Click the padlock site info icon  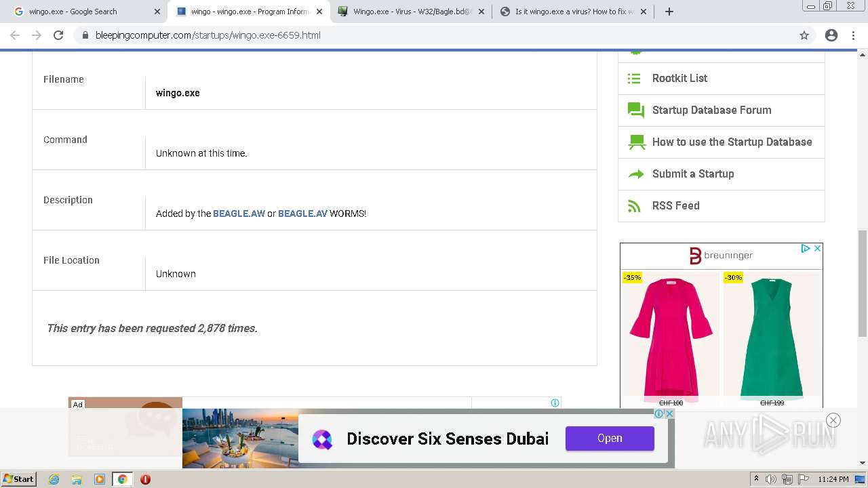click(x=85, y=35)
